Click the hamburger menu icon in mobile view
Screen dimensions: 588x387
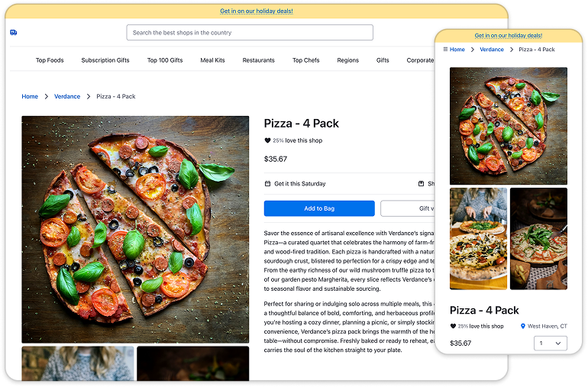pyautogui.click(x=445, y=49)
